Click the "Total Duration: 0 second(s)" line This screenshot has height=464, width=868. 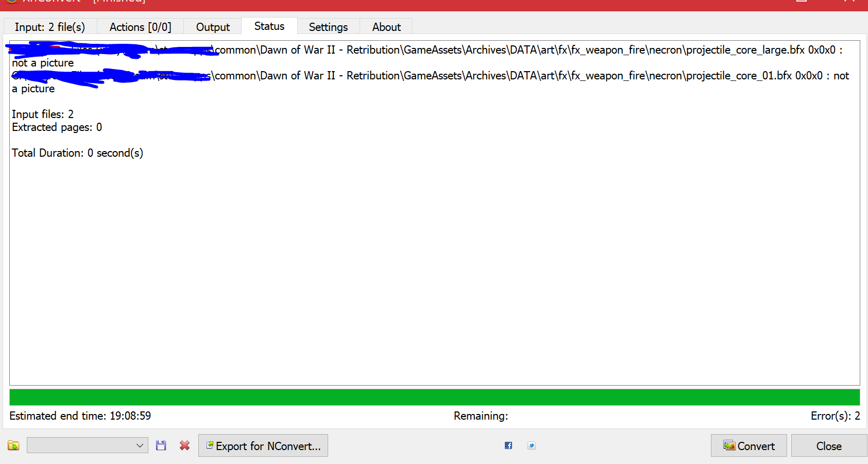point(77,153)
